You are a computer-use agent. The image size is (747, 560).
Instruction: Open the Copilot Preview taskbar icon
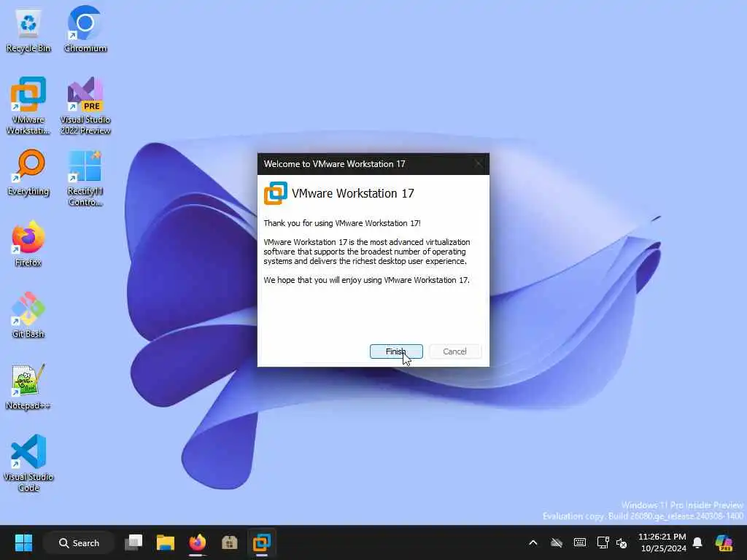[x=724, y=542]
